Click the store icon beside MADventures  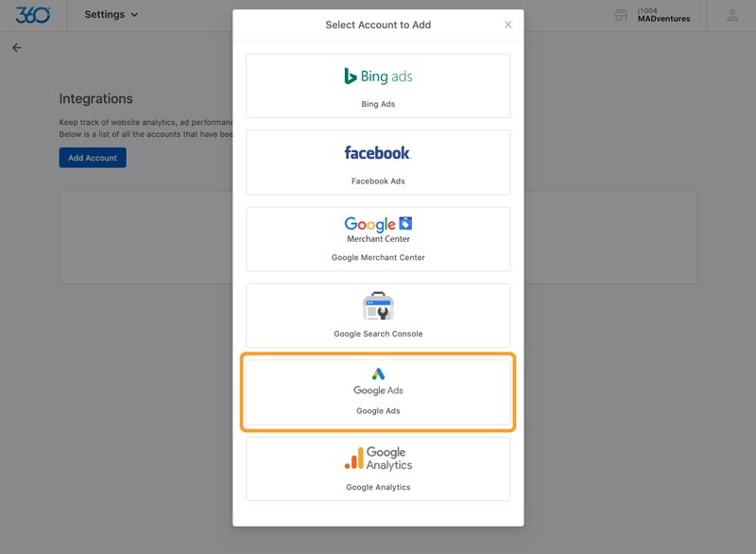tap(621, 15)
